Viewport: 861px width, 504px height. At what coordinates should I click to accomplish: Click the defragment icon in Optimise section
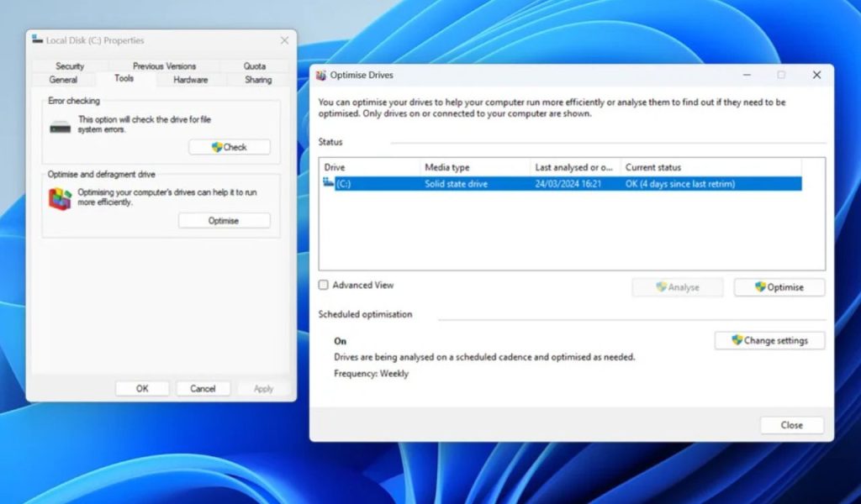[60, 199]
